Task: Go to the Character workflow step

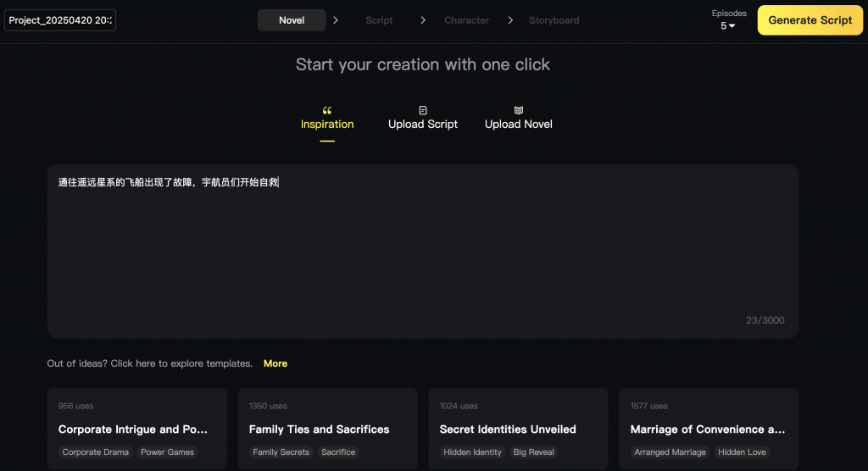Action: click(466, 20)
